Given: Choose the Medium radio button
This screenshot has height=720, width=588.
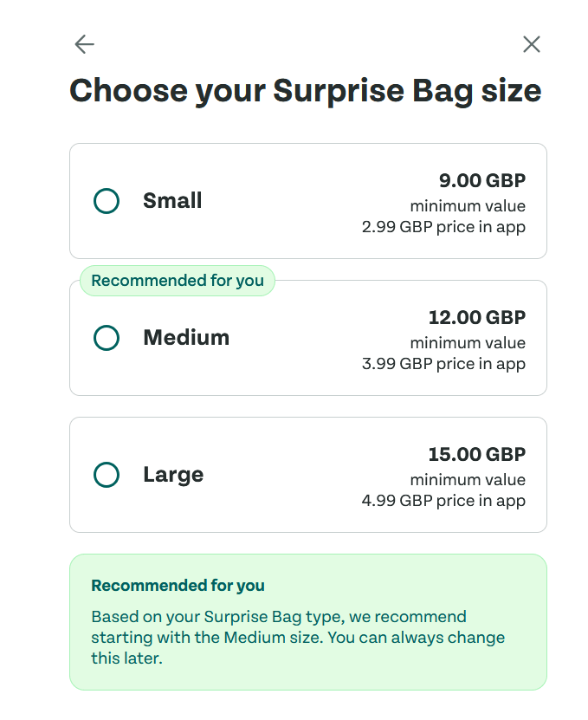Looking at the screenshot, I should pyautogui.click(x=107, y=338).
